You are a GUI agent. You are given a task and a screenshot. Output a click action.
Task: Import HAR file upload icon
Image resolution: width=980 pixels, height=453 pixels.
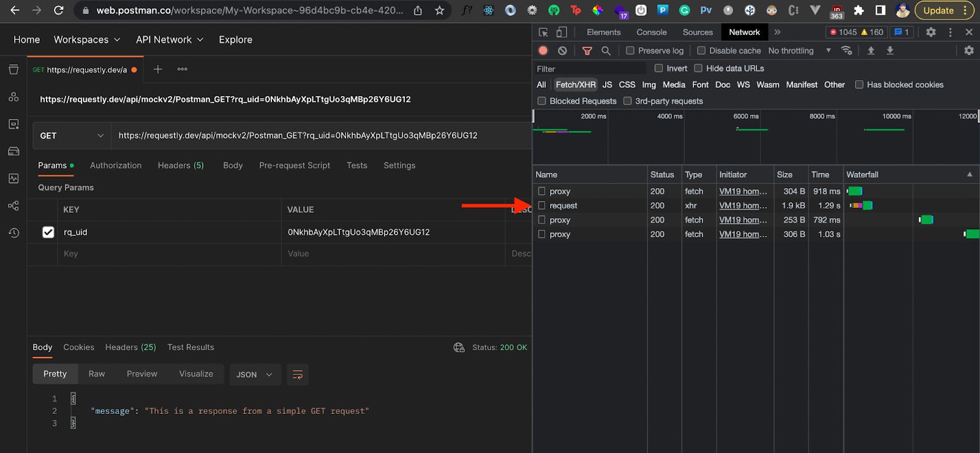[870, 50]
